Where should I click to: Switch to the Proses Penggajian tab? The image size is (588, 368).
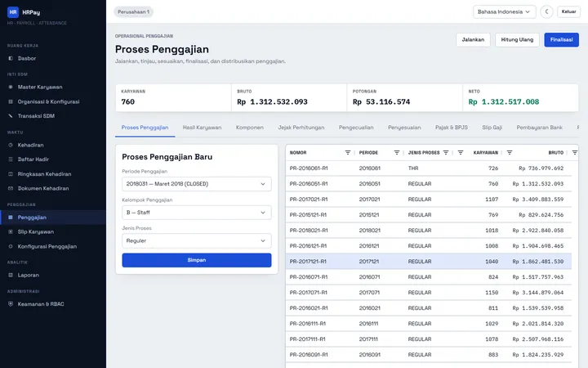point(145,128)
